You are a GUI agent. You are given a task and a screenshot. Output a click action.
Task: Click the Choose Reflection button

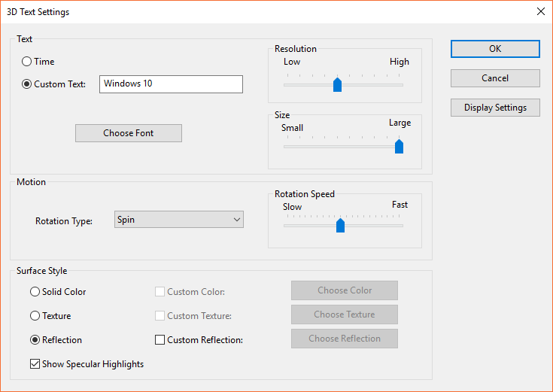coord(345,339)
